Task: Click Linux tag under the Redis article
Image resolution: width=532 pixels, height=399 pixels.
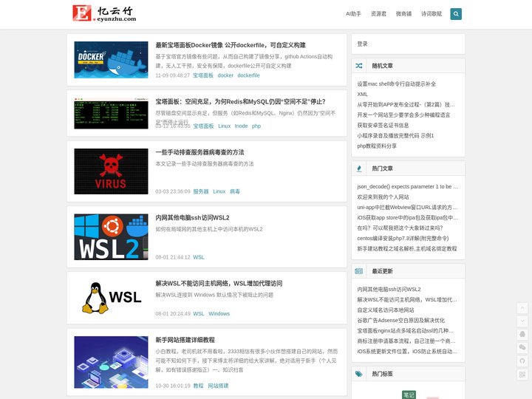Action: (x=225, y=126)
